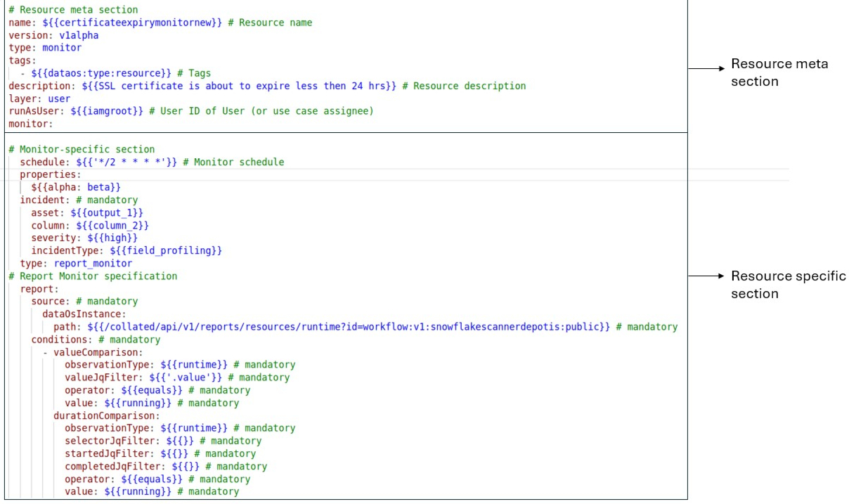The width and height of the screenshot is (849, 504).
Task: Click the 'Resource meta section' side label
Action: click(x=779, y=72)
